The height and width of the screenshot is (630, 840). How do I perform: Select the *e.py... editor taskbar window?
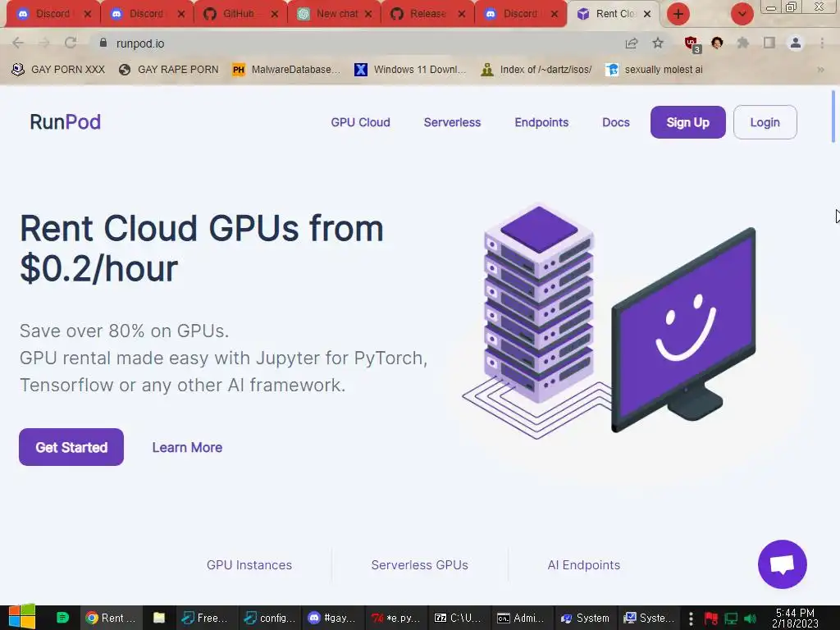point(396,618)
